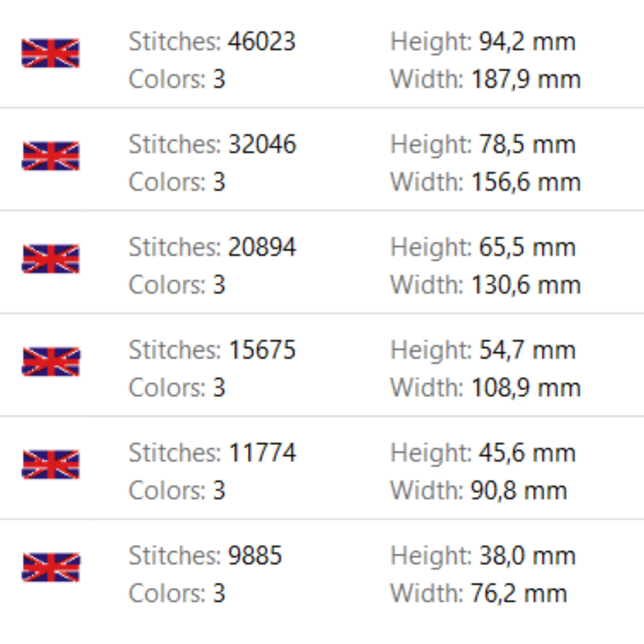The image size is (644, 644).
Task: Click Colors: 3 in the 9885 stitches row
Action: tap(177, 593)
